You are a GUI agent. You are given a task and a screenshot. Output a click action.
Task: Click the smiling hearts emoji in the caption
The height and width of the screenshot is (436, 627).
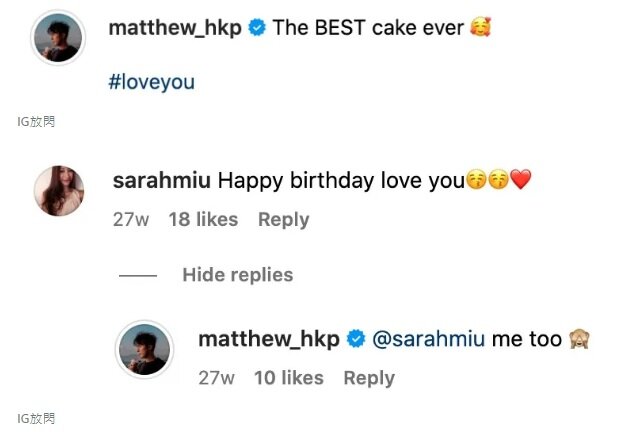click(480, 28)
